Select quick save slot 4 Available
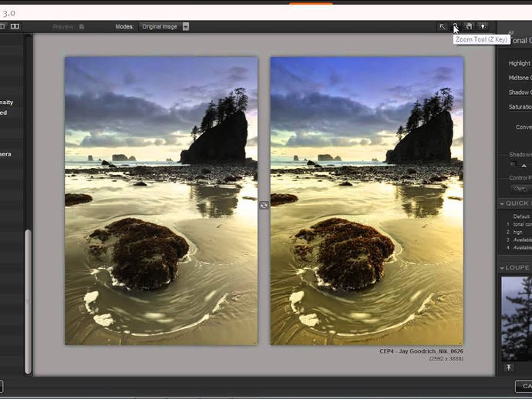Screen dimensions: 532x399 point(519,248)
